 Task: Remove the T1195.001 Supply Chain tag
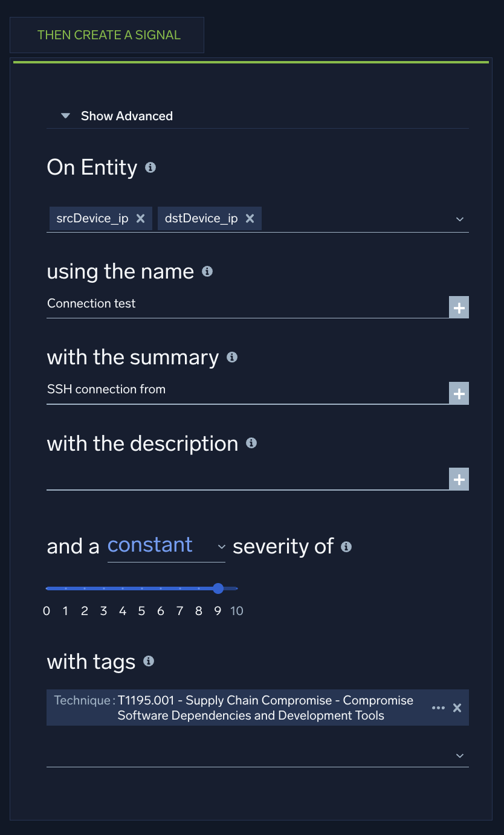457,708
